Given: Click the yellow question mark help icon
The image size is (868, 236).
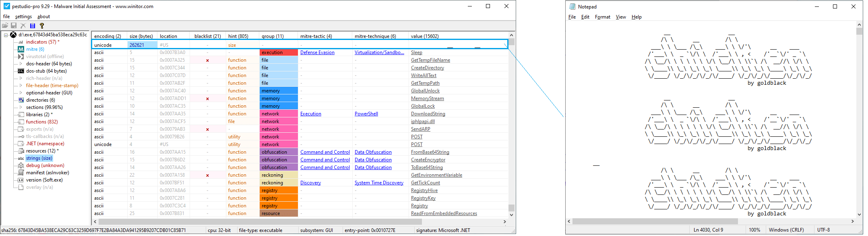Looking at the screenshot, I should point(41,26).
